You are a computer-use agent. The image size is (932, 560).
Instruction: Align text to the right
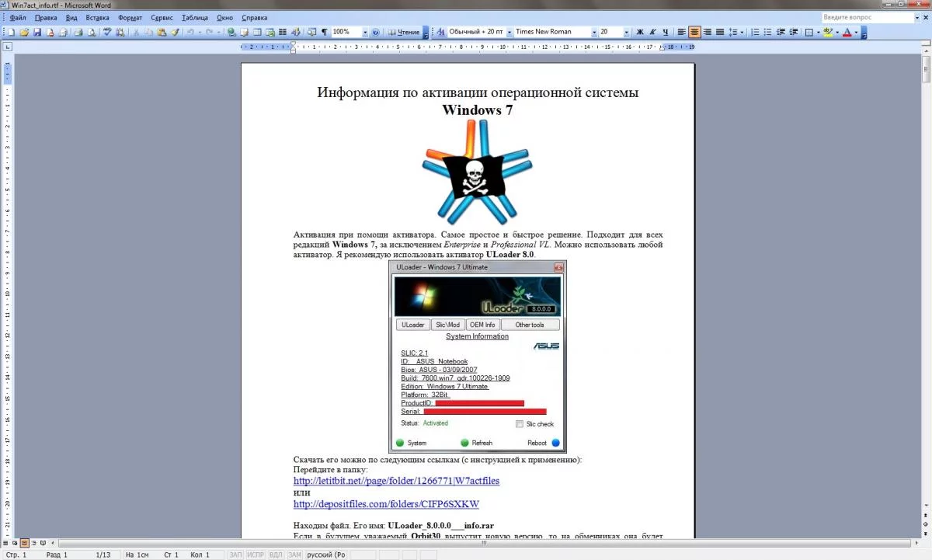click(x=708, y=32)
